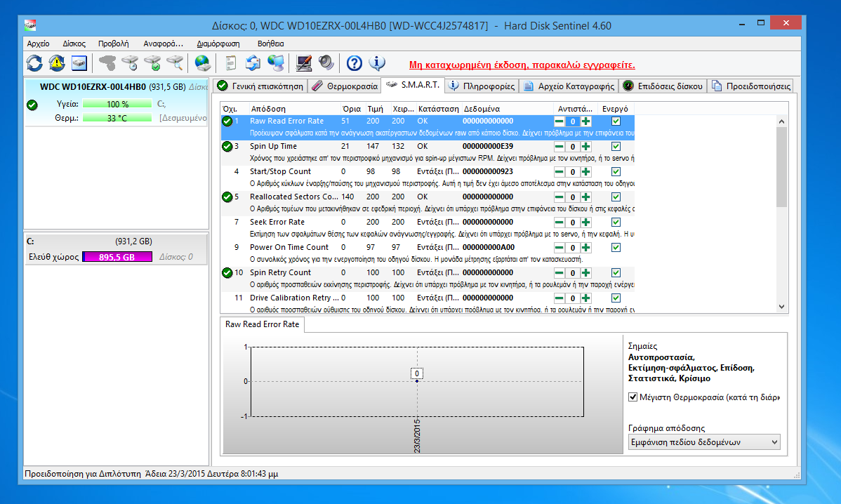The image size is (841, 504).
Task: Click the green status icon of Raw Read Error Rate
Action: (227, 121)
